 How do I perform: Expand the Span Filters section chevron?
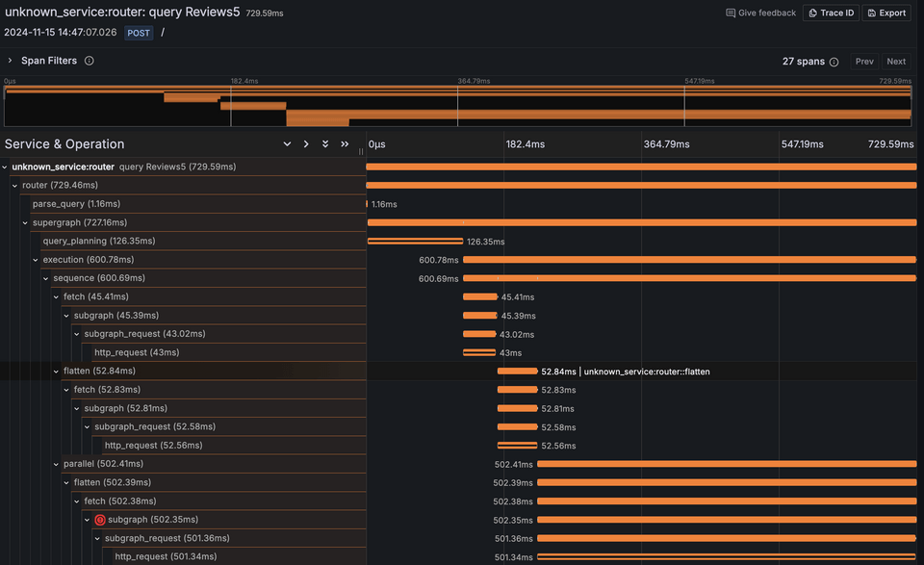coord(10,61)
